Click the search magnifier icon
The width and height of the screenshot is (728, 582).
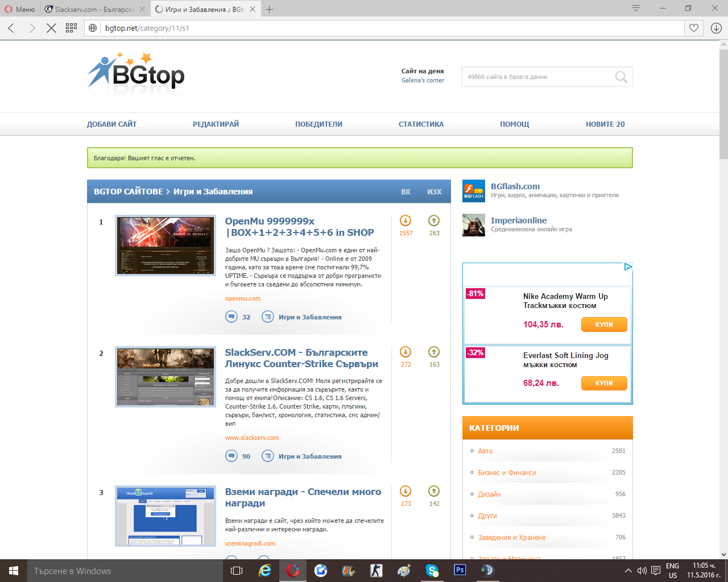[x=621, y=77]
